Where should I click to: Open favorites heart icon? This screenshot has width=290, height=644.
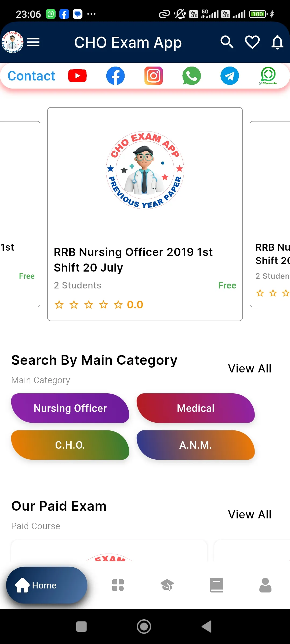[252, 42]
